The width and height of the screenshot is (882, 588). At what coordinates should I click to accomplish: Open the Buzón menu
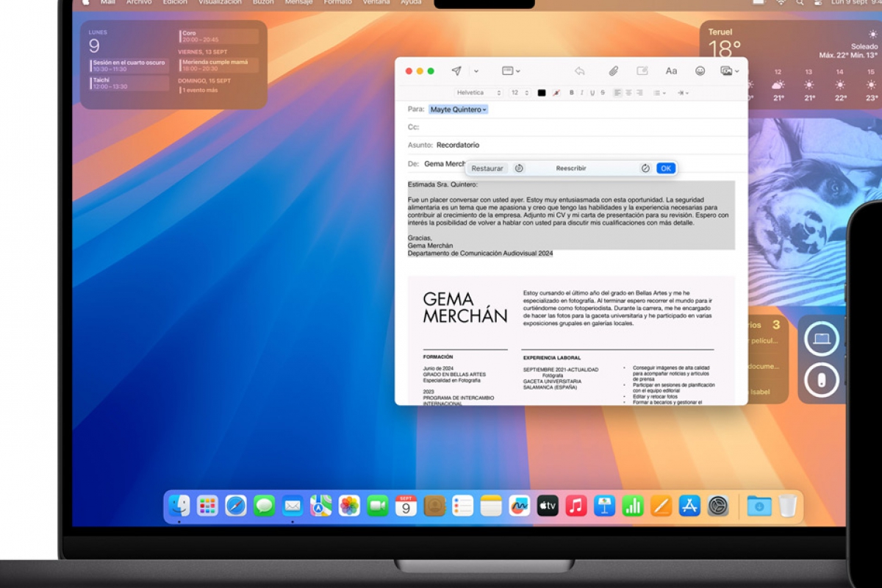pyautogui.click(x=262, y=3)
